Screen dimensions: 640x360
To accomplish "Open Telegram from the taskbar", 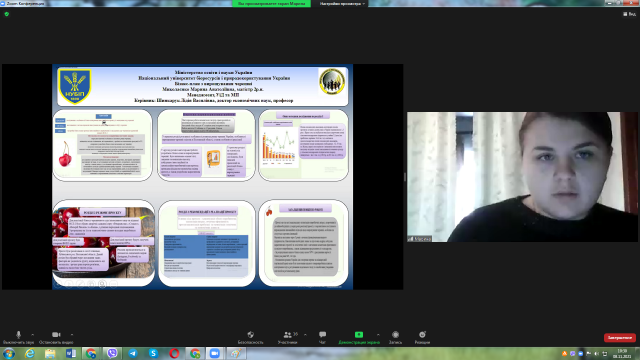I will (133, 353).
